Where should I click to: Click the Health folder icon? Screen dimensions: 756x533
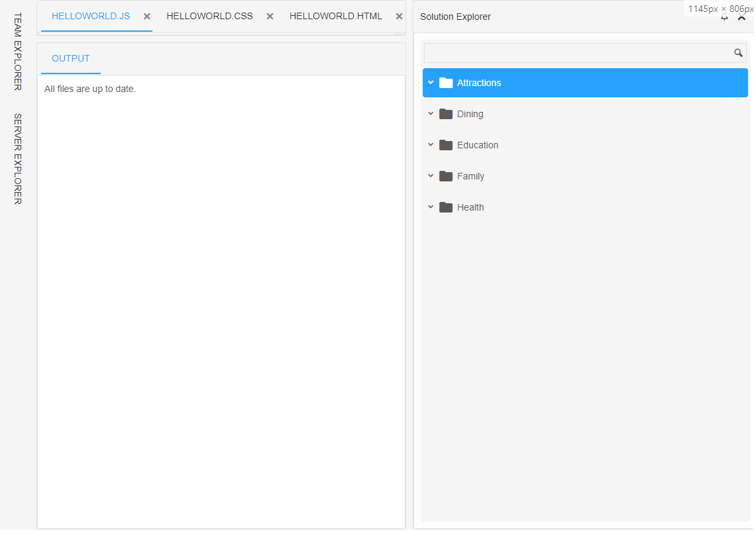click(x=446, y=207)
